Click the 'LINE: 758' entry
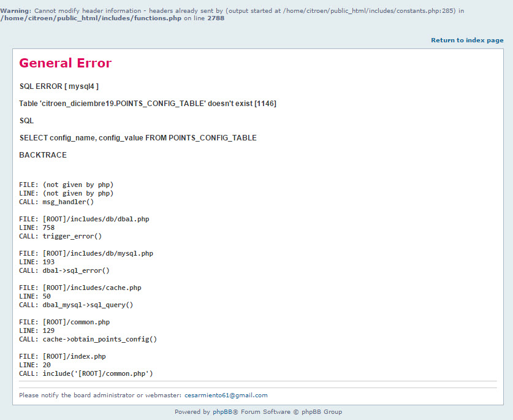 37,227
